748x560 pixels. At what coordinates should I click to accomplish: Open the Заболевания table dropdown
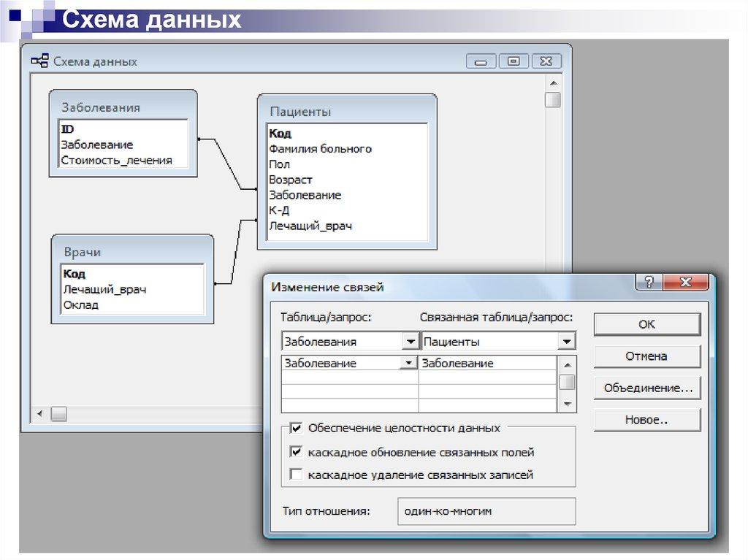410,341
